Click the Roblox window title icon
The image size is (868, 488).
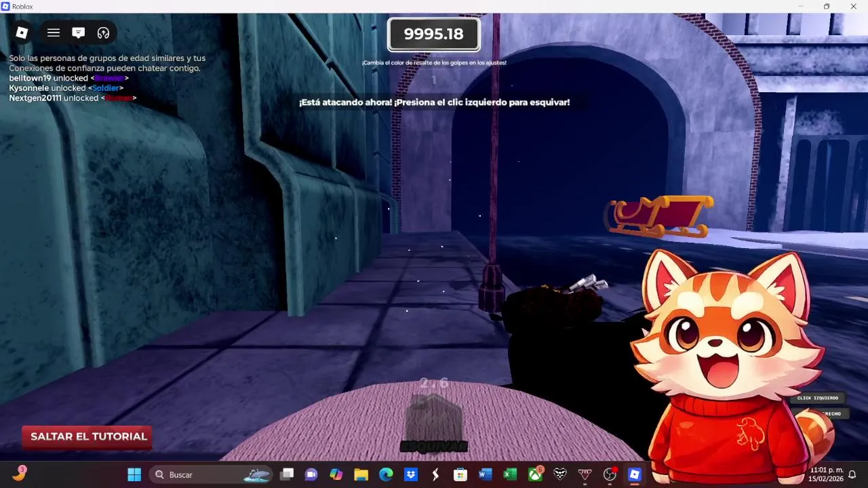tap(5, 6)
